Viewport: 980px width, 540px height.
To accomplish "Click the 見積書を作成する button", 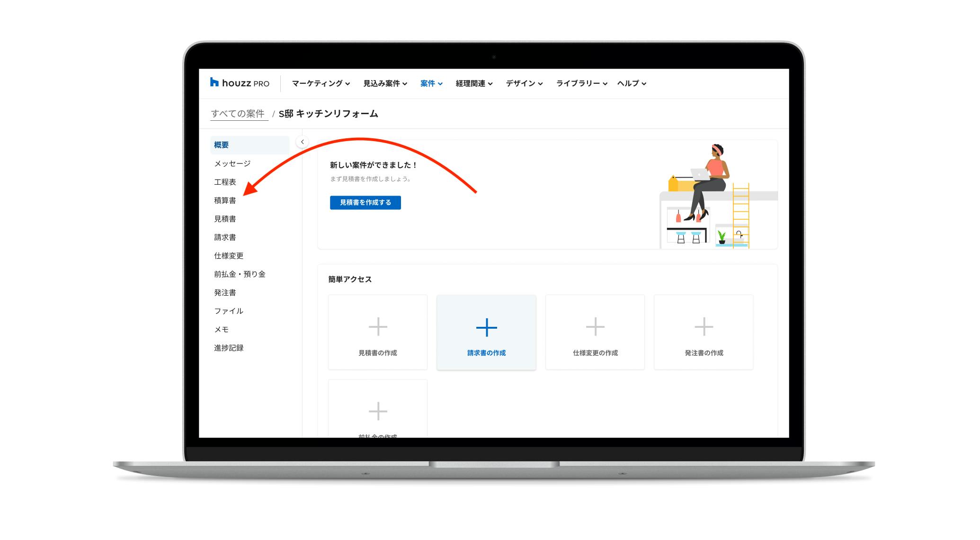I will coord(365,203).
